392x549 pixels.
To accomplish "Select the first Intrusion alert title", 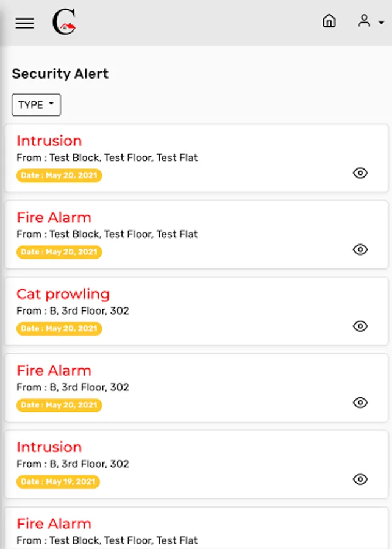I will click(x=49, y=141).
